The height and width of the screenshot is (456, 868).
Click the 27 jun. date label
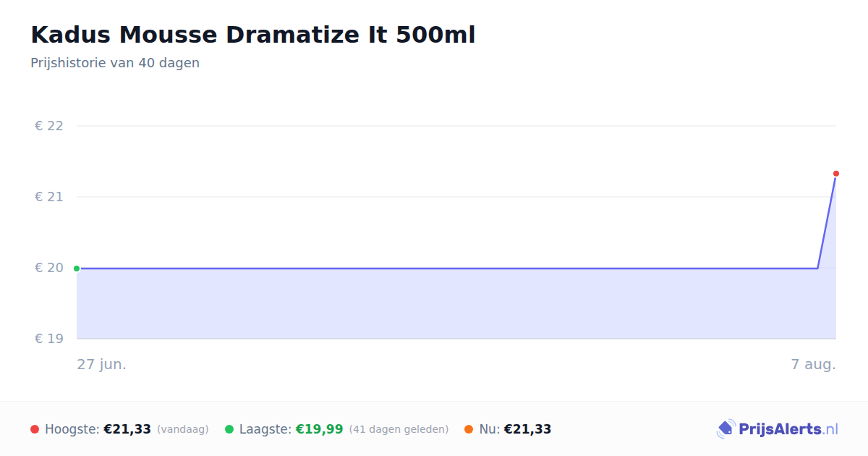click(x=102, y=364)
